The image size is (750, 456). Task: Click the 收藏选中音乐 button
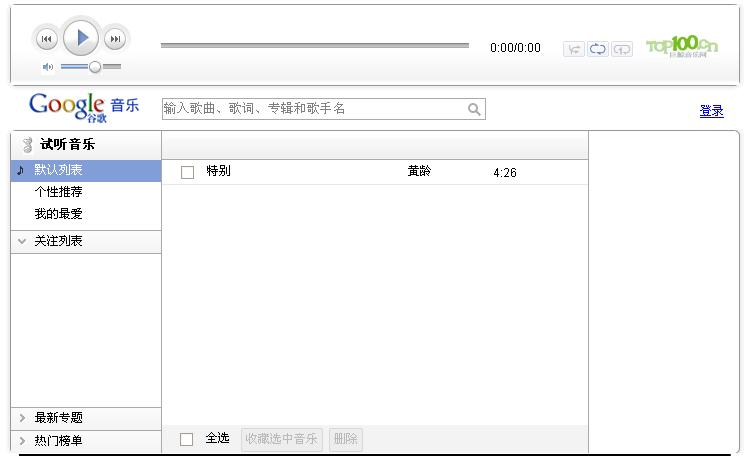(282, 439)
